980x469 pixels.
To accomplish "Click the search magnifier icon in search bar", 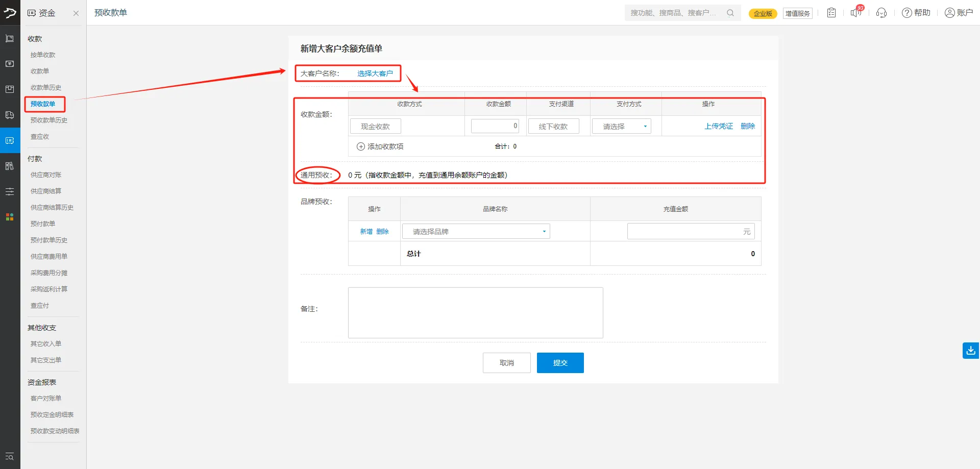I will tap(730, 12).
